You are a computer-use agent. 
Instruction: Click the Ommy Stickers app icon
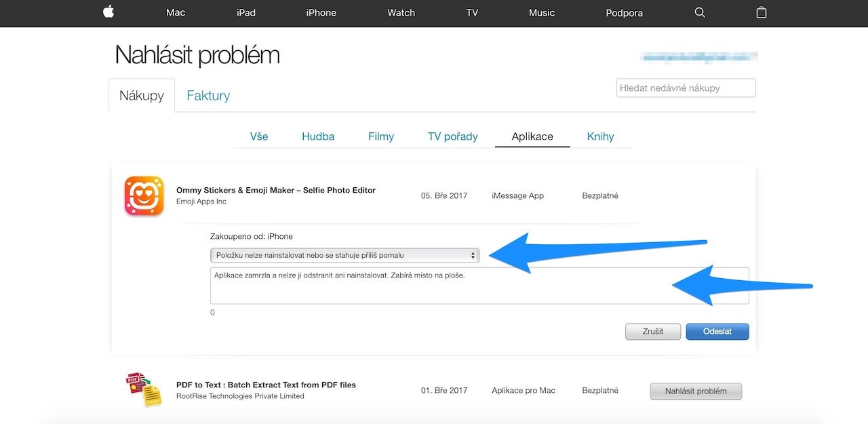click(x=144, y=195)
